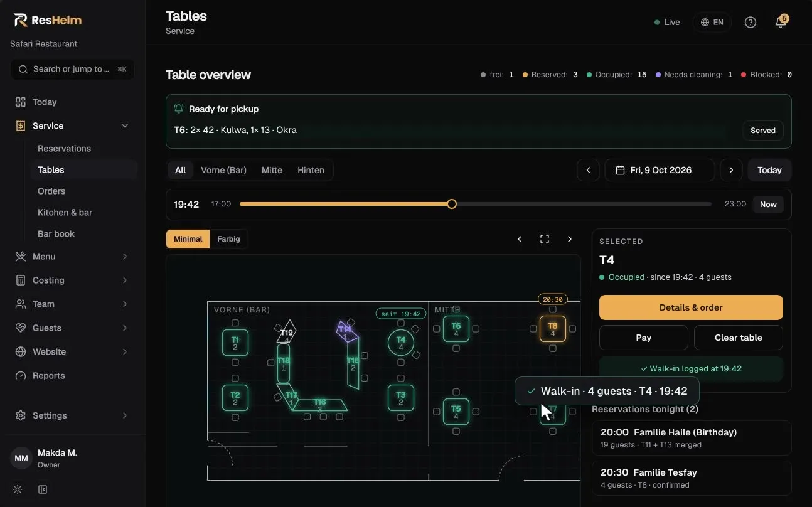Image resolution: width=812 pixels, height=507 pixels.
Task: Select table T6 on floor plan
Action: [x=456, y=329]
